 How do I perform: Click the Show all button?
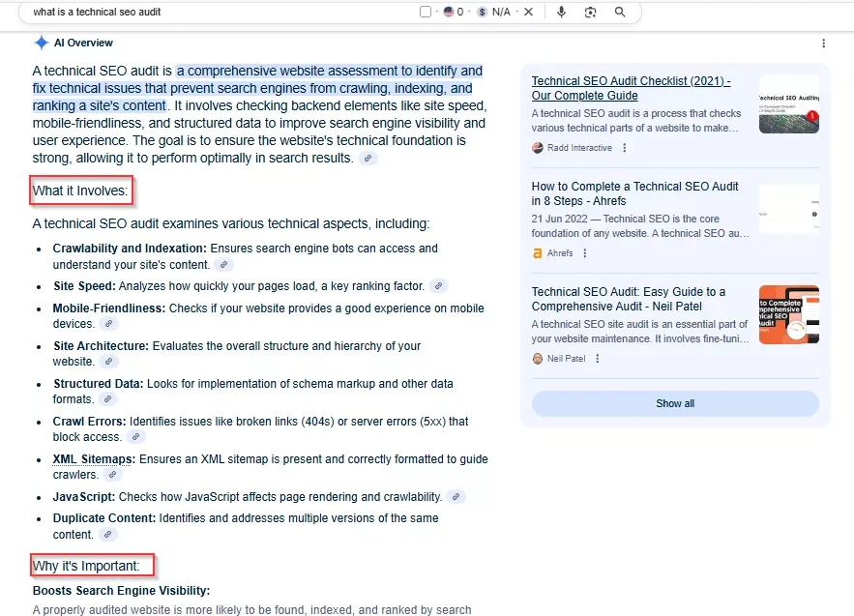pyautogui.click(x=674, y=403)
